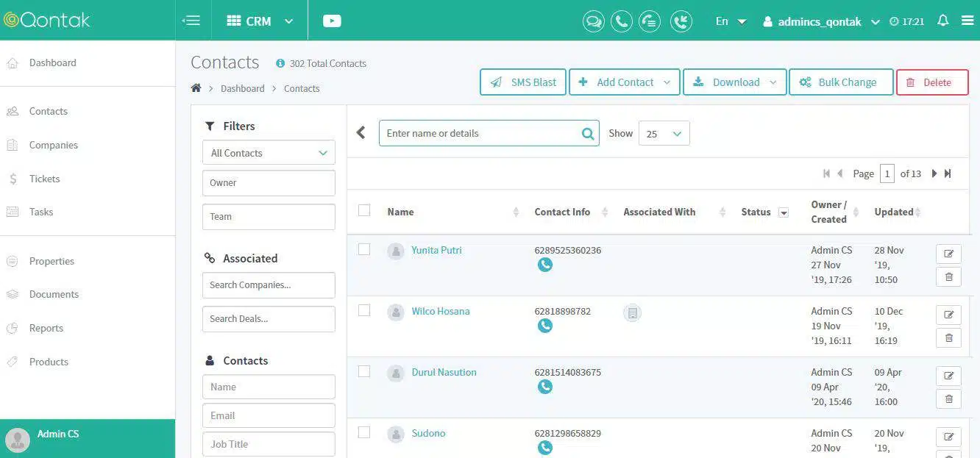Image resolution: width=980 pixels, height=458 pixels.
Task: Click the Dashboard breadcrumb link
Action: (242, 88)
